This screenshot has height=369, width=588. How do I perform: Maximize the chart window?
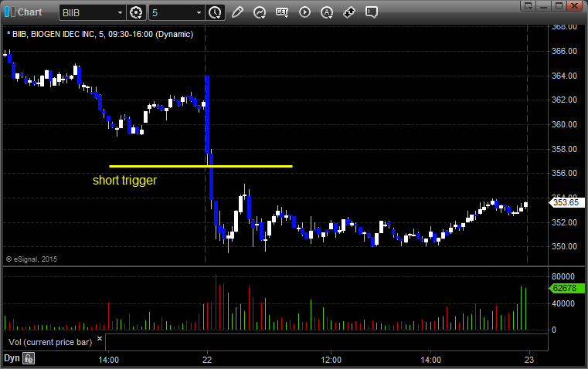click(559, 5)
